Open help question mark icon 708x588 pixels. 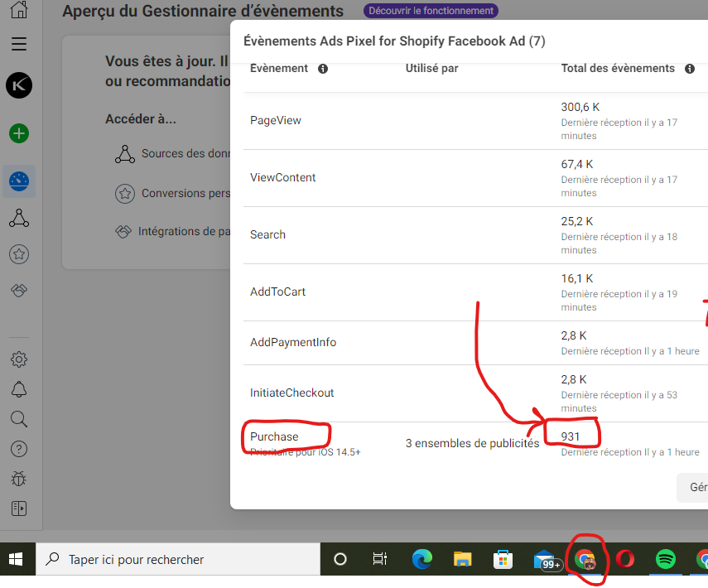(x=19, y=449)
